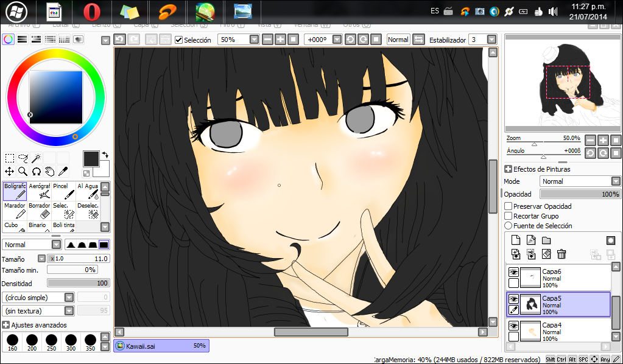
Task: Select the hand pan tool
Action: coord(50,172)
